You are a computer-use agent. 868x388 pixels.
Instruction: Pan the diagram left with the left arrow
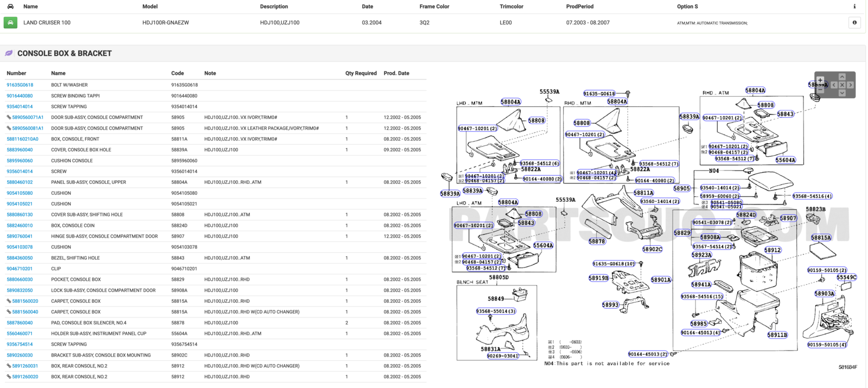tap(834, 85)
